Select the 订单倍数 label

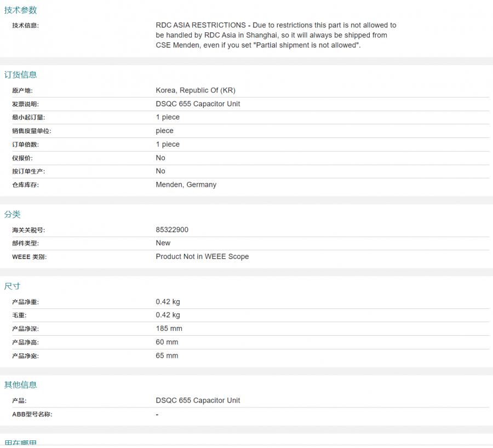25,145
